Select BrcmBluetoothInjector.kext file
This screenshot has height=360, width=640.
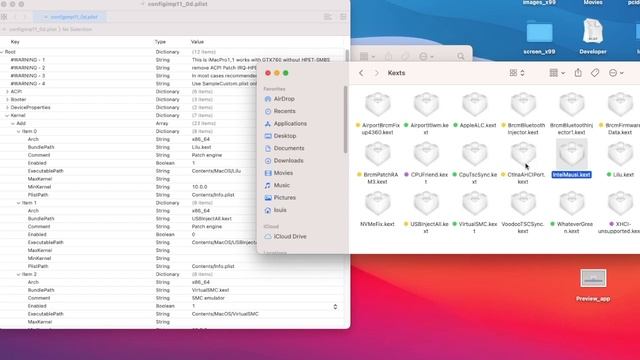pos(523,113)
